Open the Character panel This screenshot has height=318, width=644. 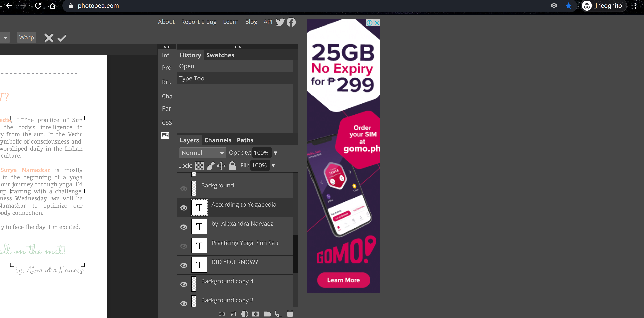tap(167, 96)
